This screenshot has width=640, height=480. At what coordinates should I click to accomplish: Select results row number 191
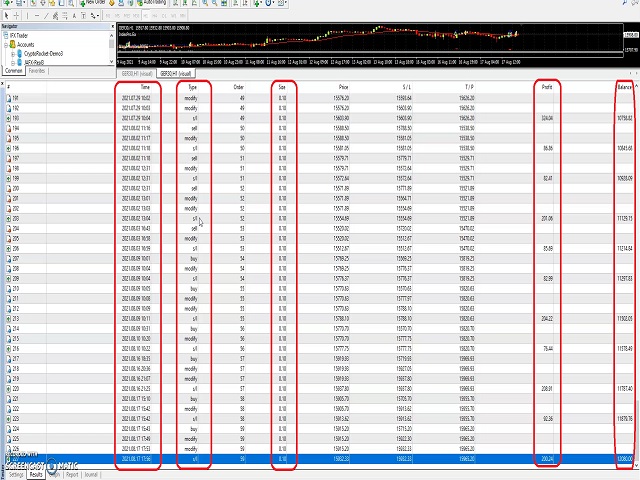click(318, 98)
